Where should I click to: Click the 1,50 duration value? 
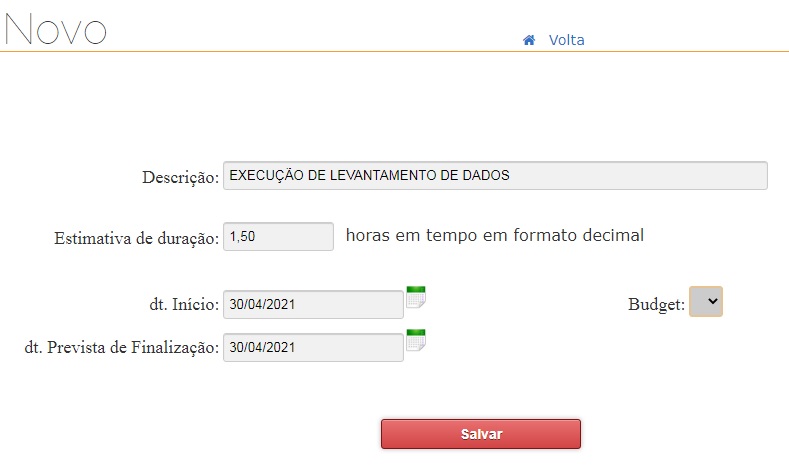243,236
